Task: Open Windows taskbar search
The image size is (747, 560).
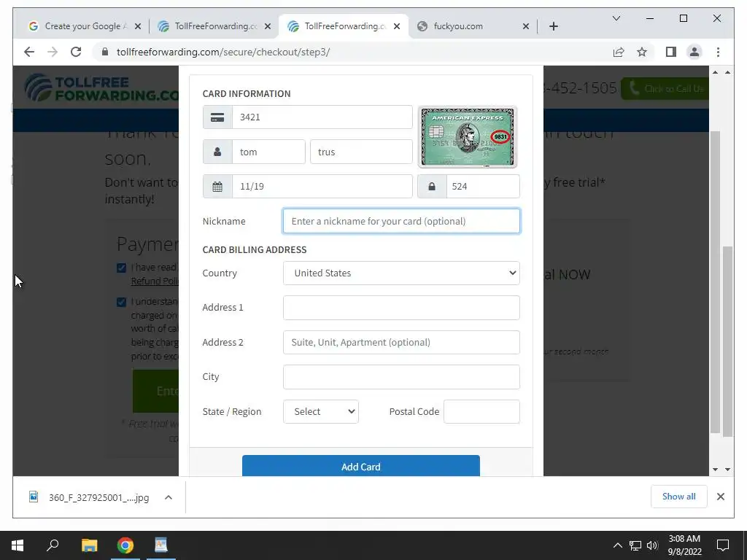Action: 53,545
